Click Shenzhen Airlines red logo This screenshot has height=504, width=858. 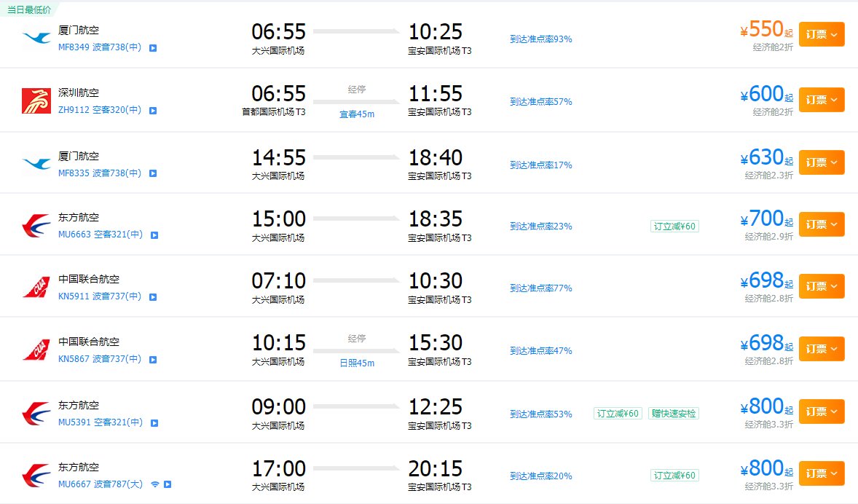coord(36,101)
